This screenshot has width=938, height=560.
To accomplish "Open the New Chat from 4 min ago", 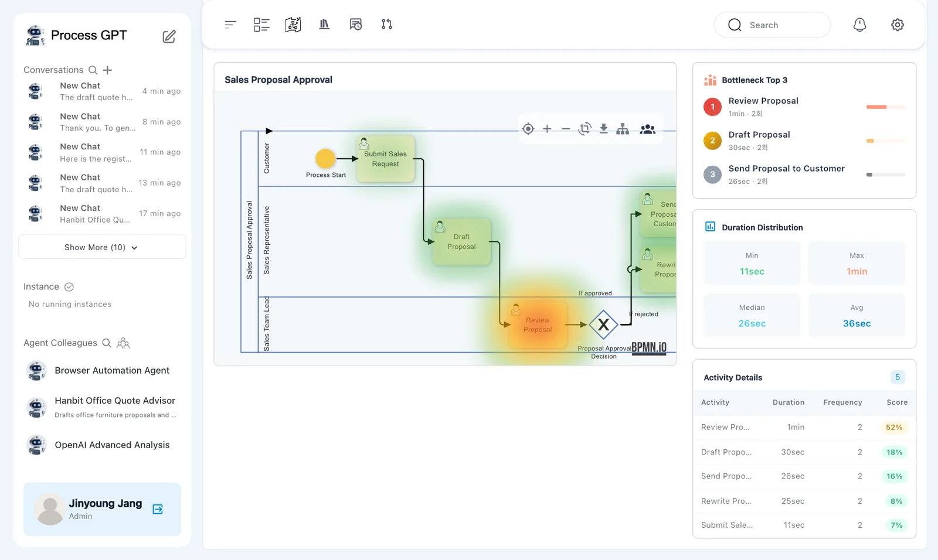I will click(102, 91).
